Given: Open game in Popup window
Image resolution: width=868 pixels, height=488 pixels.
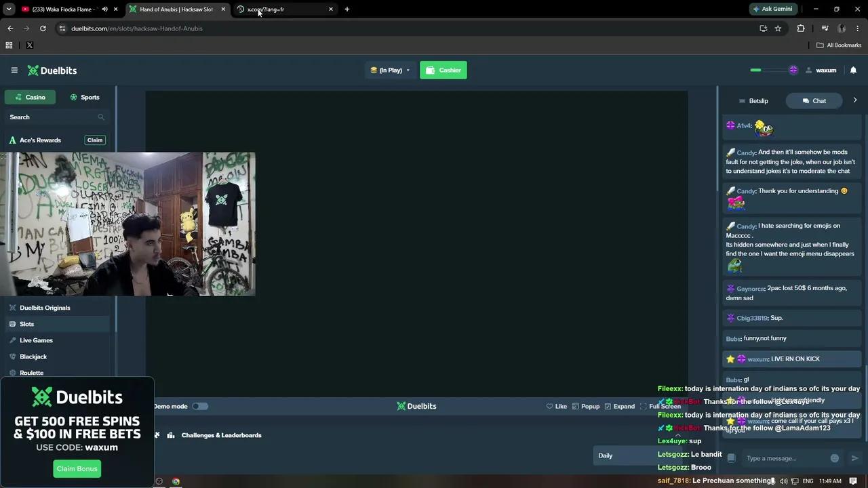Looking at the screenshot, I should [x=586, y=407].
